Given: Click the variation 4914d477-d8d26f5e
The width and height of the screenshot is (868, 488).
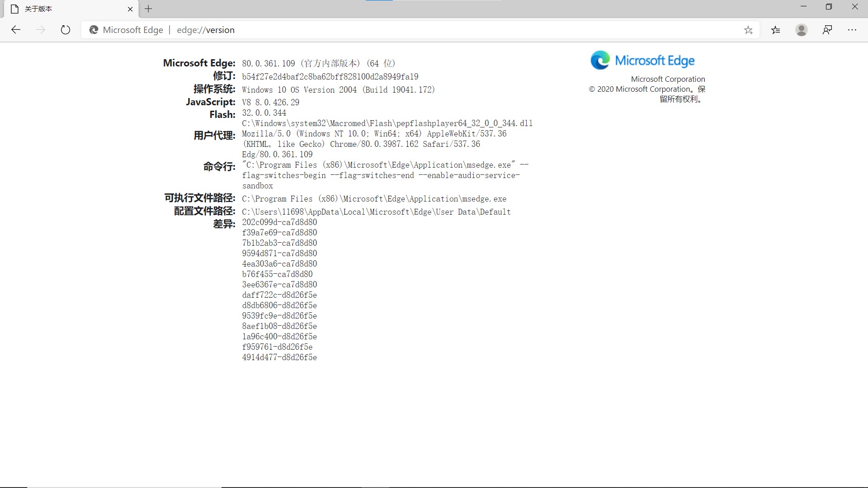Looking at the screenshot, I should coord(279,357).
